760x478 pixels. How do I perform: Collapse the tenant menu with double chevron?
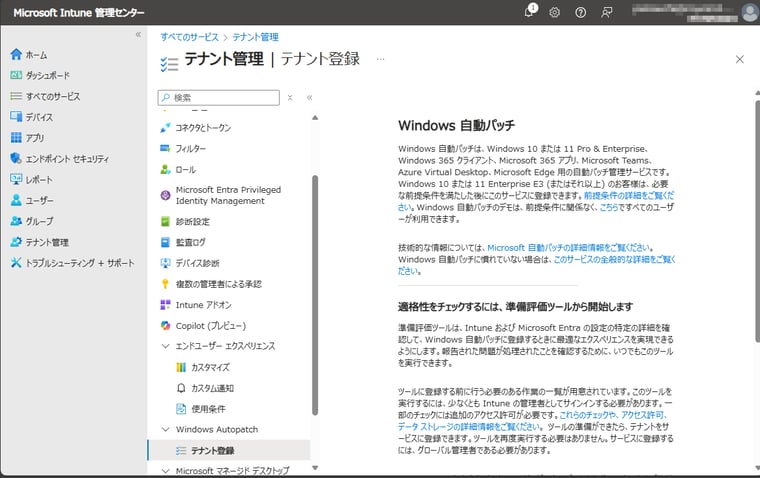[x=309, y=97]
